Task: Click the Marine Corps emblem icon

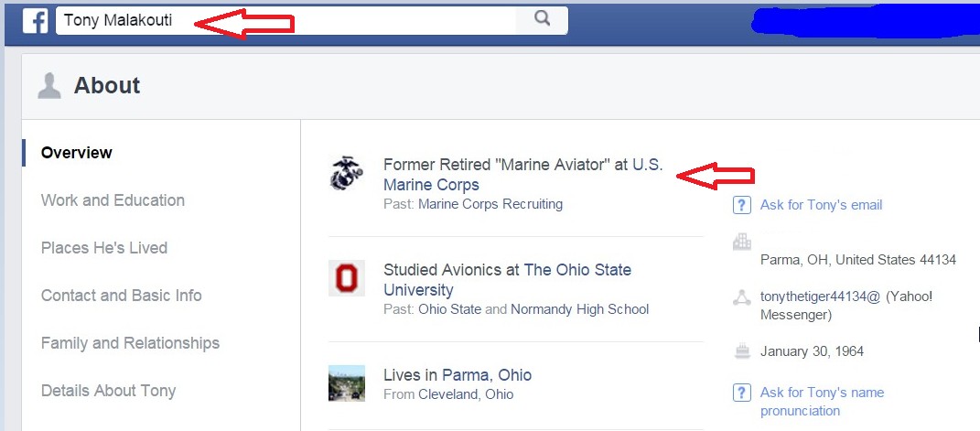Action: 347,173
